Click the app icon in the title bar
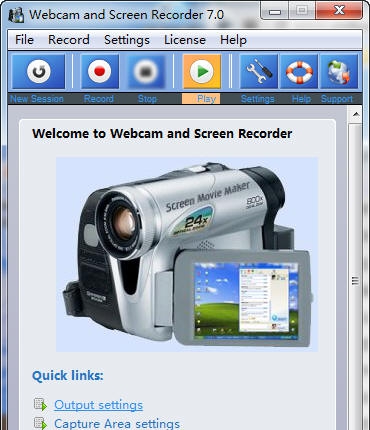 tap(16, 15)
